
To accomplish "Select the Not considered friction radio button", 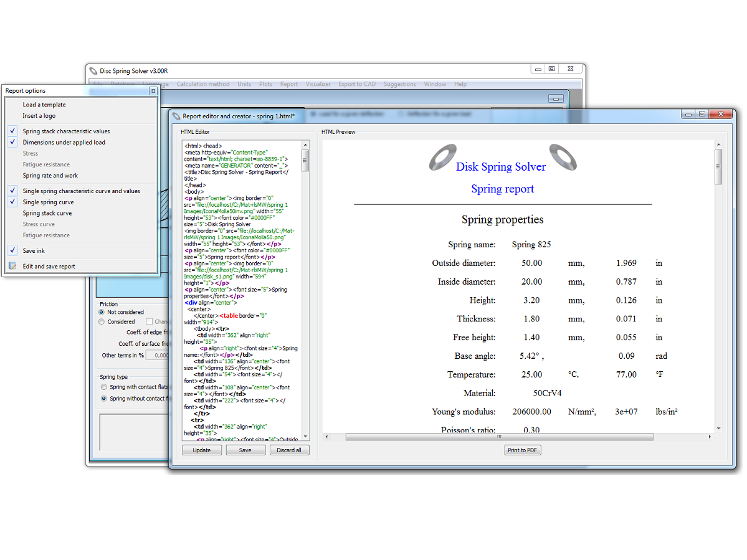I will [102, 312].
